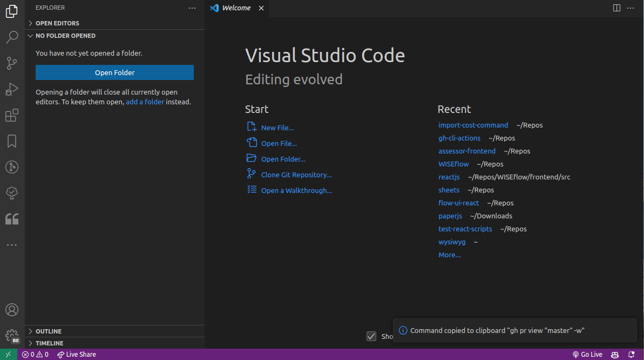The image size is (644, 360).
Task: Click New File... under Start
Action: click(277, 128)
